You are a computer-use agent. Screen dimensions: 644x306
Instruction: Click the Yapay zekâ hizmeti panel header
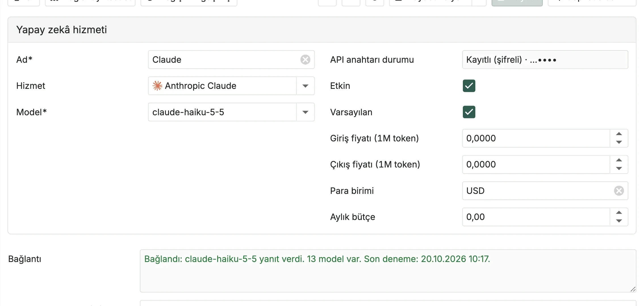point(322,30)
